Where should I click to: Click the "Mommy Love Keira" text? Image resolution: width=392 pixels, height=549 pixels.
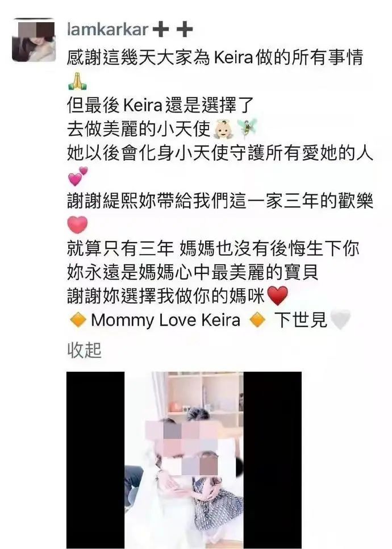click(165, 320)
